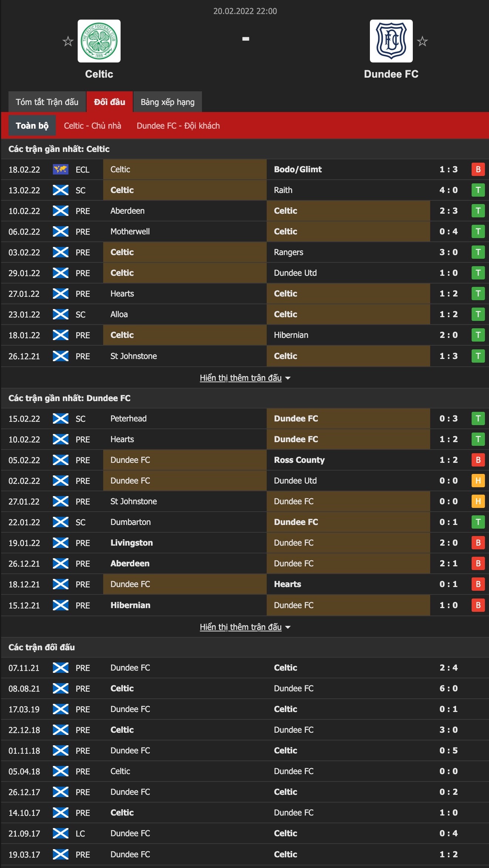The width and height of the screenshot is (489, 868).
Task: Select the LC competition label on 21.09.17
Action: [x=80, y=833]
